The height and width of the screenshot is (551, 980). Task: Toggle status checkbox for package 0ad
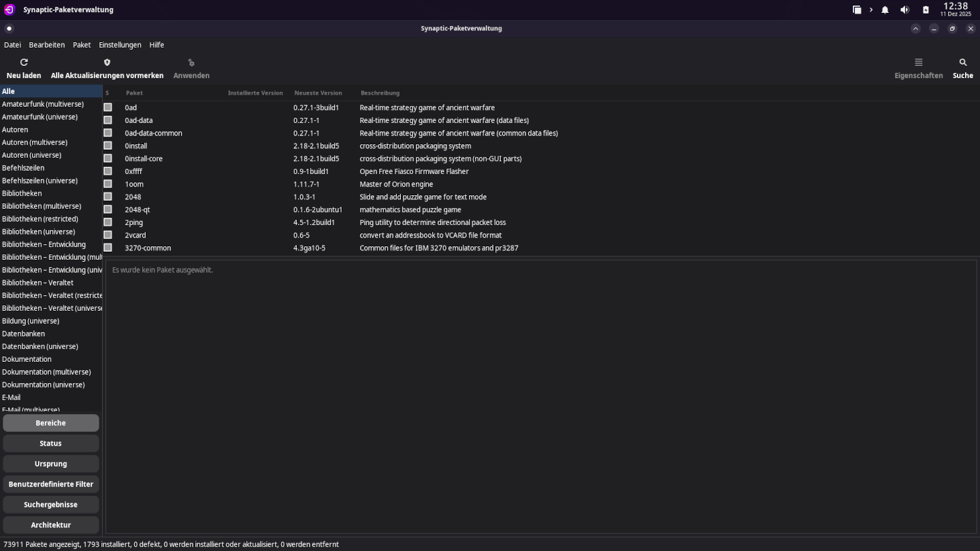click(108, 107)
